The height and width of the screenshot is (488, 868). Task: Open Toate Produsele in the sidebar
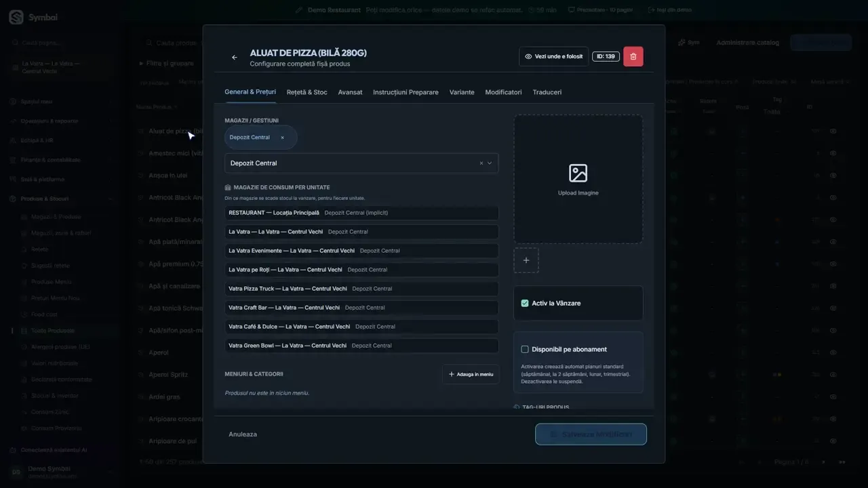point(53,331)
